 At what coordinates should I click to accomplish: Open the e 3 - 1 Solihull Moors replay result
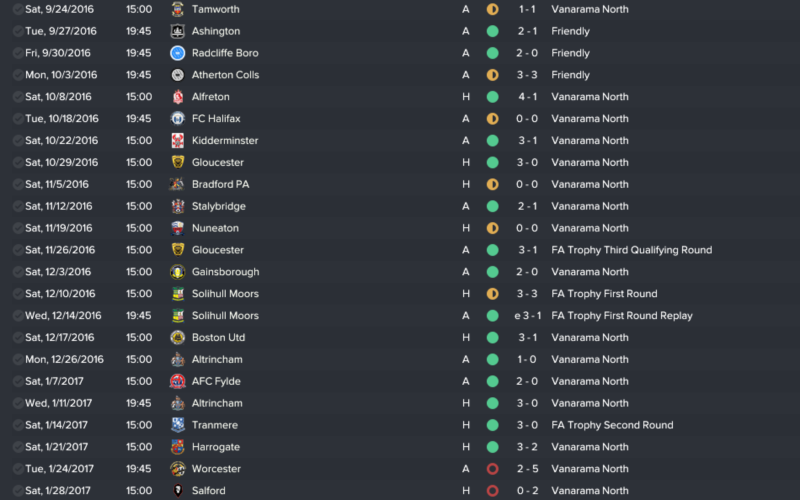527,316
